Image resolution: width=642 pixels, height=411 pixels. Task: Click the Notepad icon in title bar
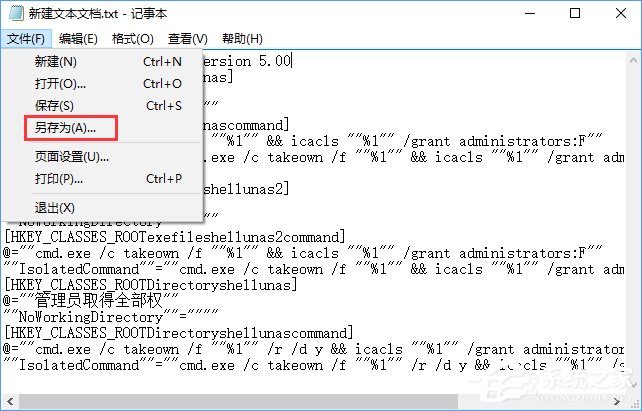[x=16, y=14]
